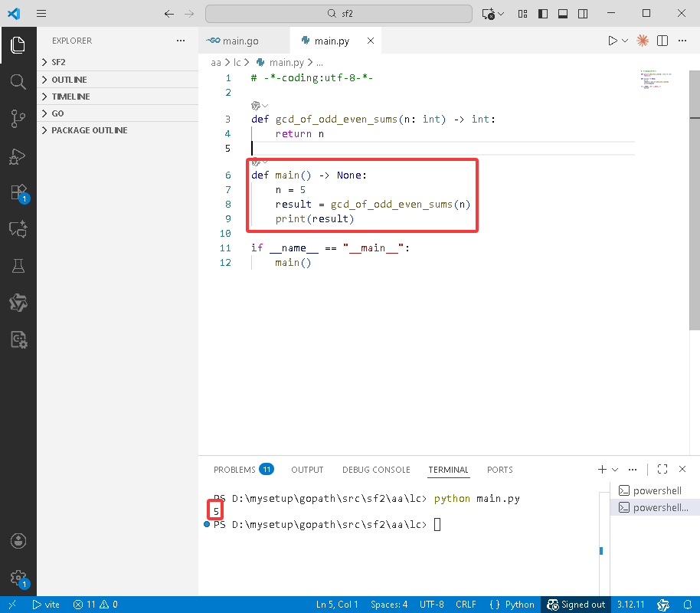
Task: Open Explorer Views and More Actions ellipsis
Action: pos(180,41)
